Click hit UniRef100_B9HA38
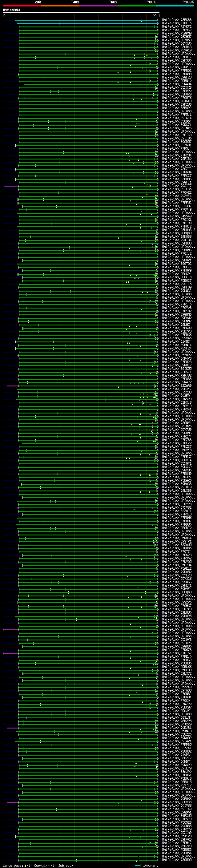 (x=177, y=484)
